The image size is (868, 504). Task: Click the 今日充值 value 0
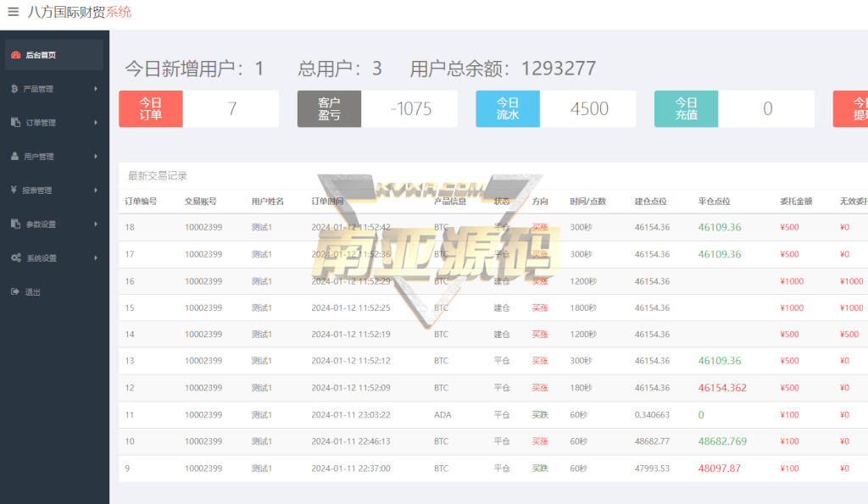pyautogui.click(x=767, y=108)
